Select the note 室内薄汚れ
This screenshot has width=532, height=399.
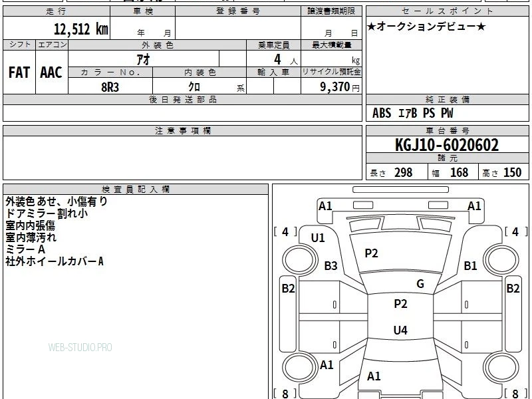[x=31, y=237]
